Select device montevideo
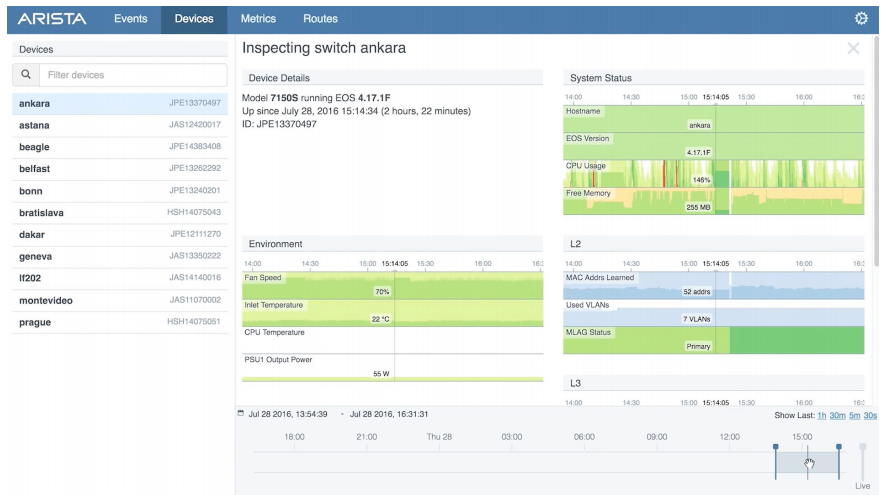The height and width of the screenshot is (499, 889). [x=120, y=301]
